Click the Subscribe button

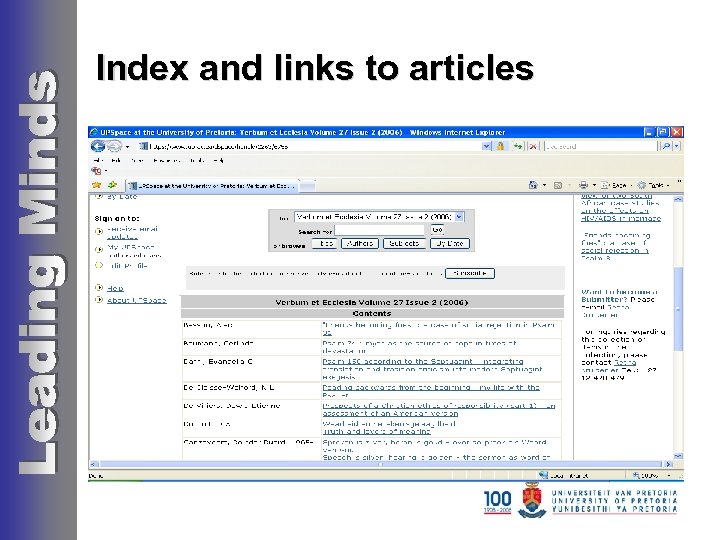pos(470,273)
